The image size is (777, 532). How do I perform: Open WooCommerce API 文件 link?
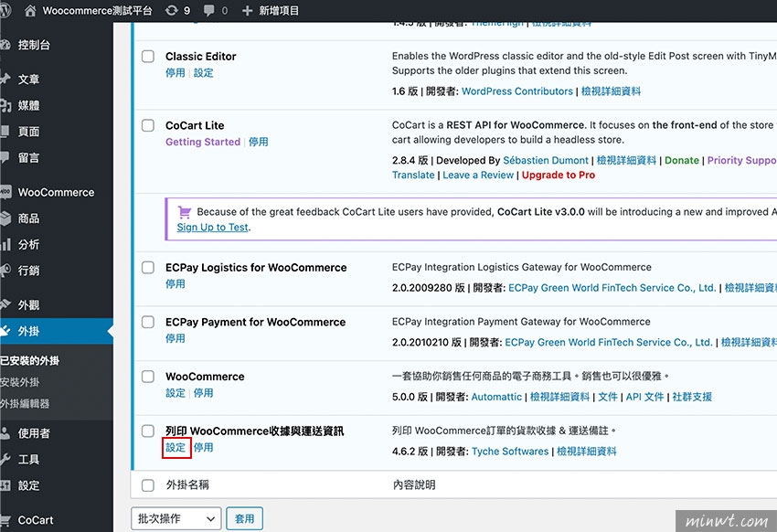(644, 397)
